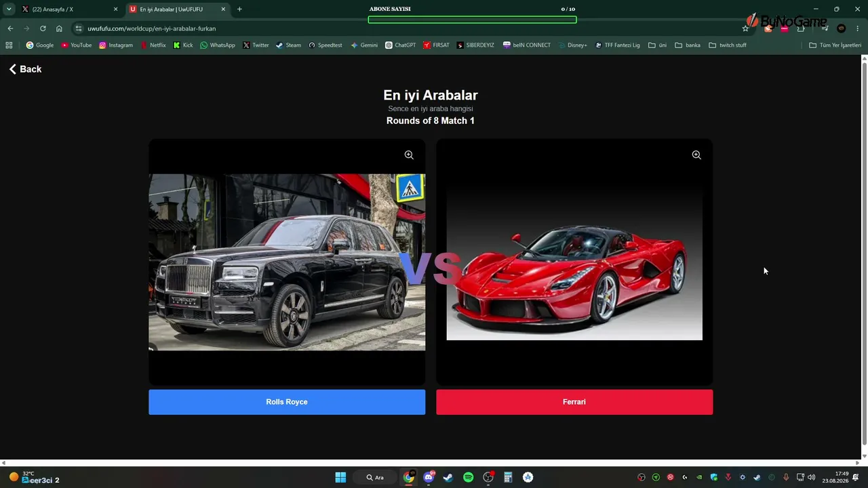Open the FIRSAT bookmark
This screenshot has width=868, height=488.
coord(437,45)
